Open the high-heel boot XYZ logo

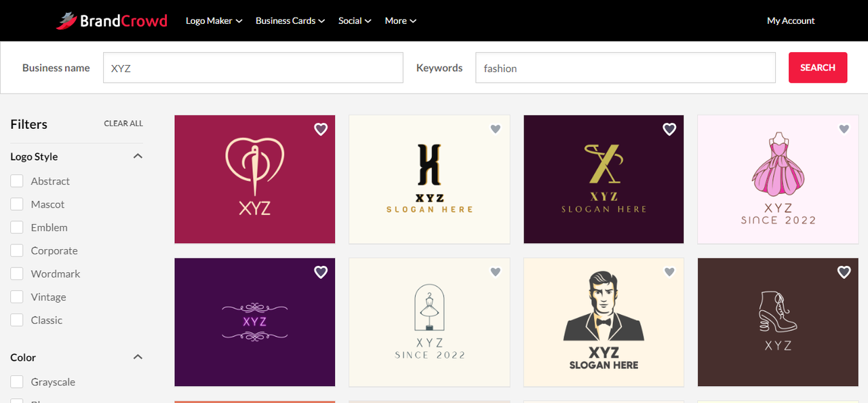point(778,322)
